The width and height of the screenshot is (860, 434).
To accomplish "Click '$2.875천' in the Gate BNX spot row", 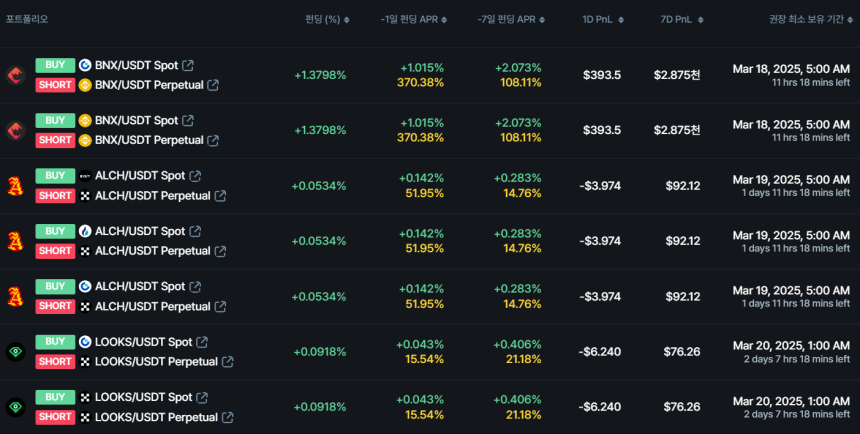I will point(677,75).
